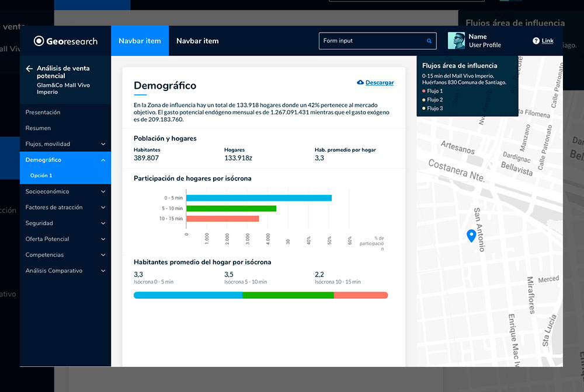Select the first Navbar item tab
584x392 pixels.
[x=140, y=41]
